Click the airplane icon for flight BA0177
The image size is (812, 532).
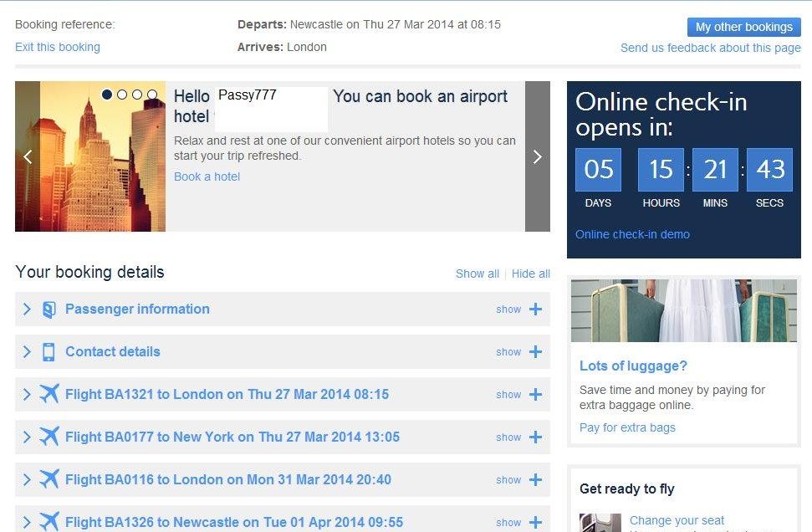click(x=49, y=437)
